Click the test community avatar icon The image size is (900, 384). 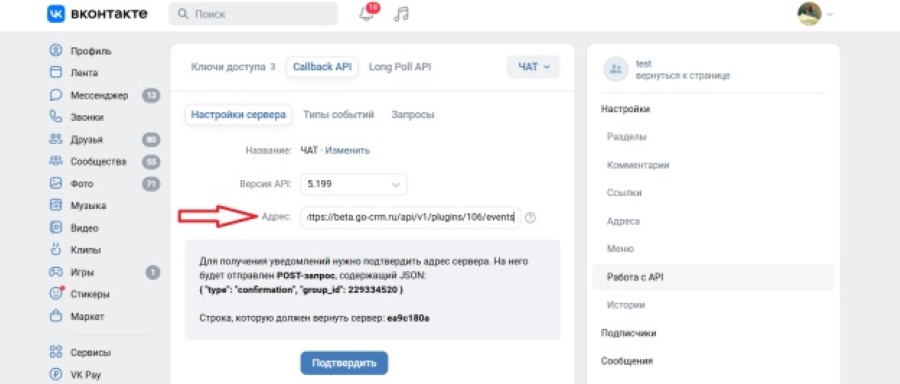tap(616, 69)
